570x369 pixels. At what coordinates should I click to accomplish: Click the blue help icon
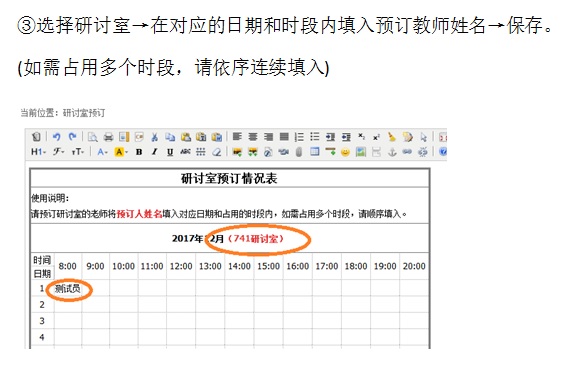point(443,152)
